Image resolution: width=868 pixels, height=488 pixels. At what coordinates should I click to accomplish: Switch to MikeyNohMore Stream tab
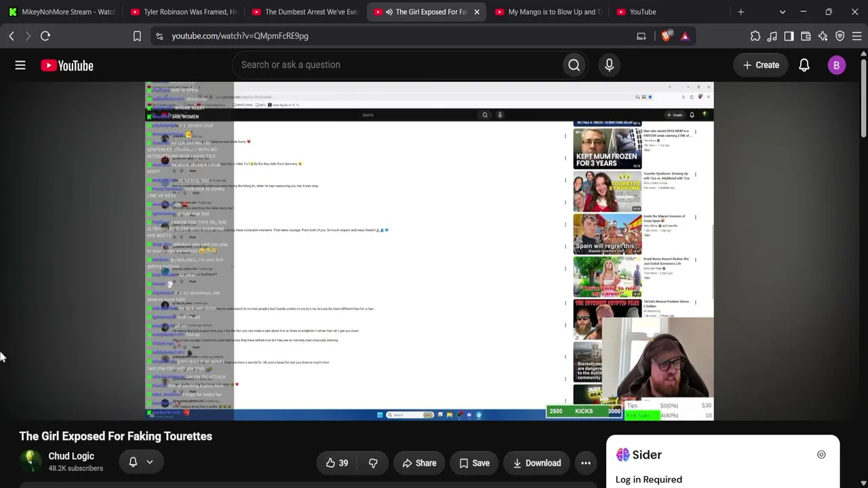62,12
